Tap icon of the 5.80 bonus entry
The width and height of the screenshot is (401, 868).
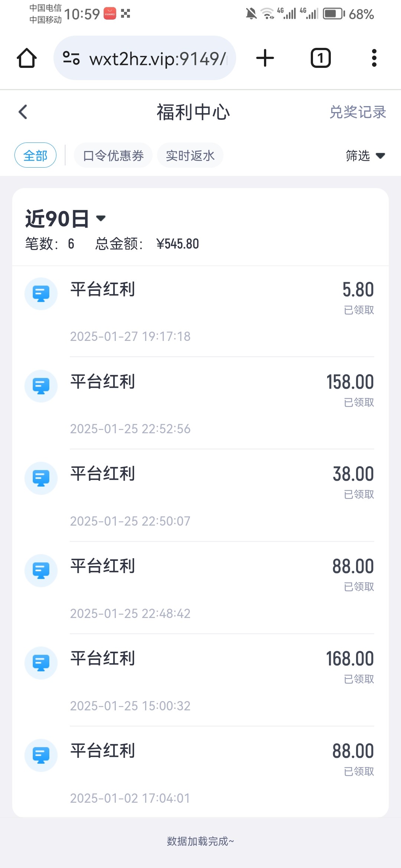(41, 294)
